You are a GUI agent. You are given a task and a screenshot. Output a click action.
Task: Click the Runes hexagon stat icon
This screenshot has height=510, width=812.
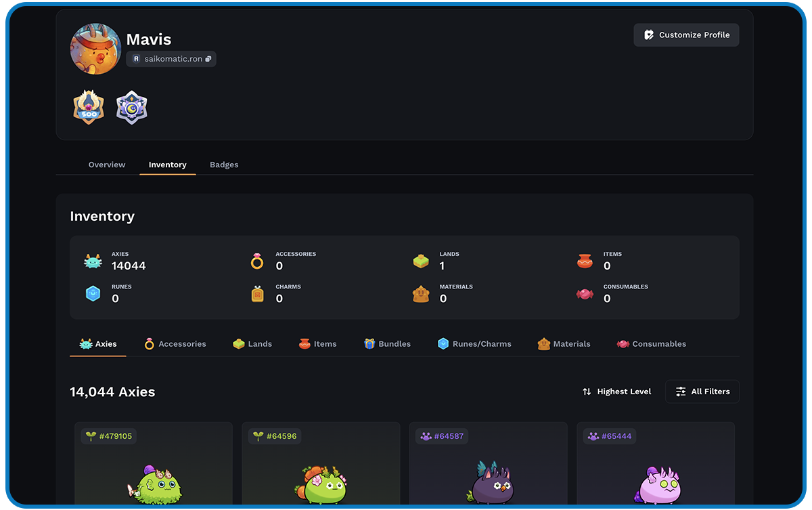coord(93,294)
